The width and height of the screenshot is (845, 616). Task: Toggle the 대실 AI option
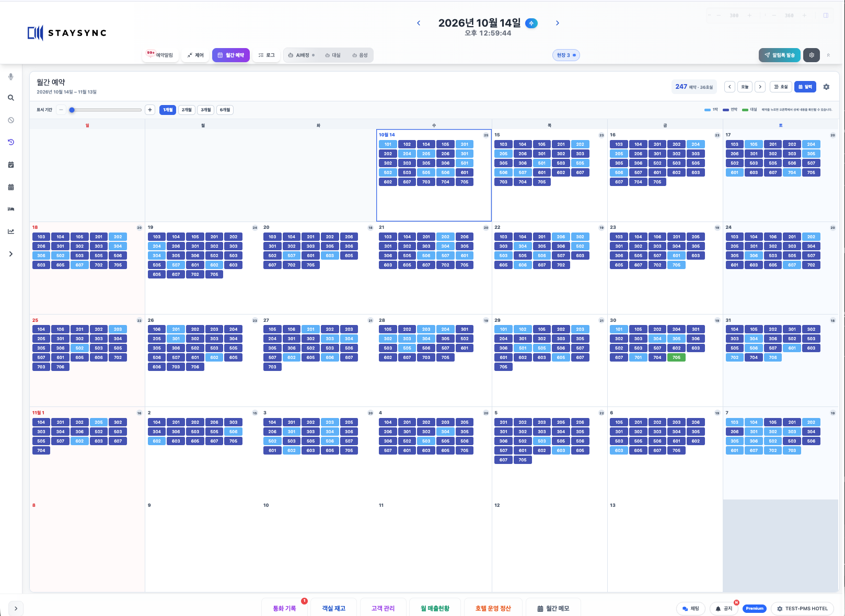[333, 55]
